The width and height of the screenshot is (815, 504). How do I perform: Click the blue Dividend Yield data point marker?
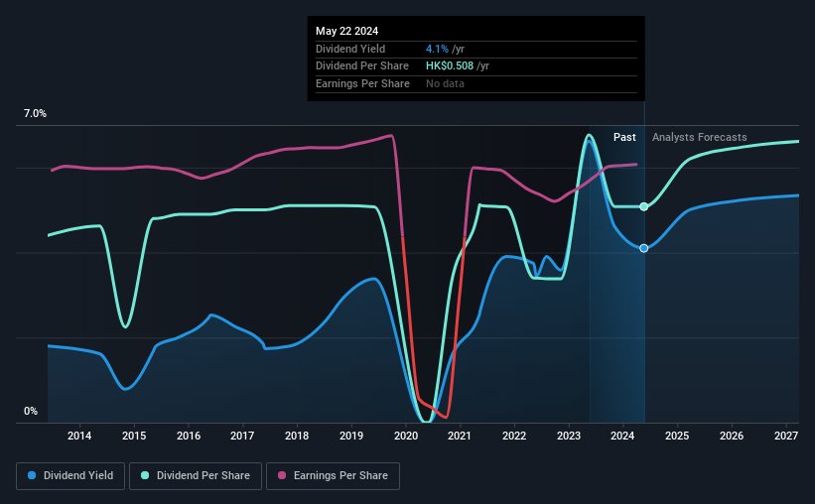(644, 248)
